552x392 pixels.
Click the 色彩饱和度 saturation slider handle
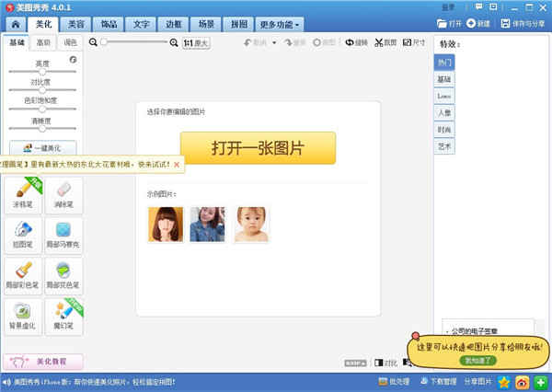point(42,110)
